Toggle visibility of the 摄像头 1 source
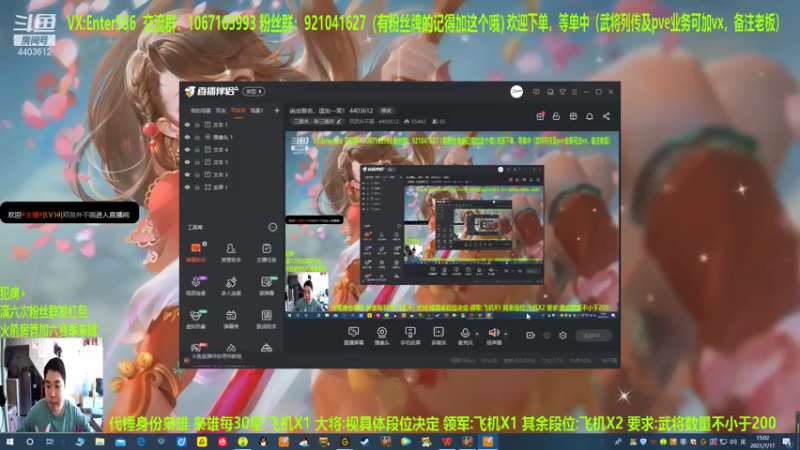 tap(187, 137)
